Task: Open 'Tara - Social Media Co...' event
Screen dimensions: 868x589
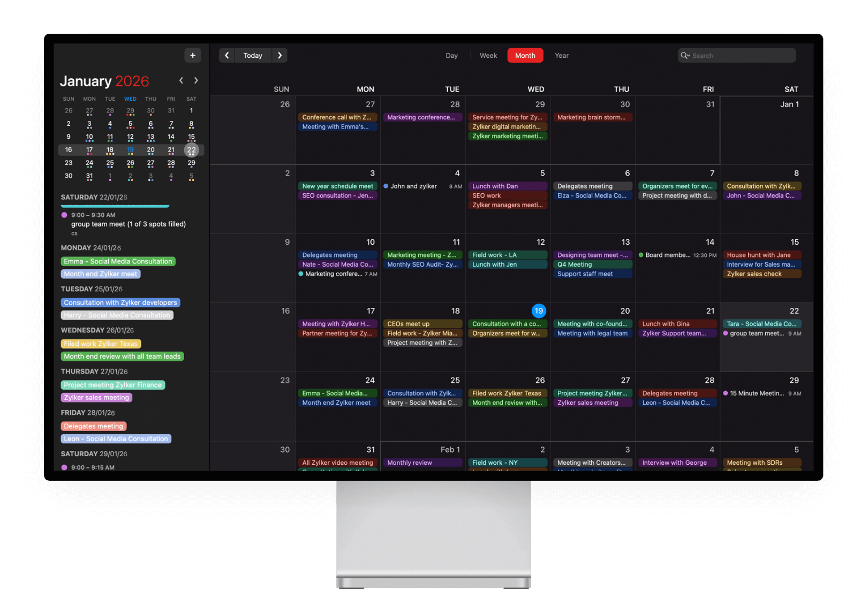Action: coord(763,324)
